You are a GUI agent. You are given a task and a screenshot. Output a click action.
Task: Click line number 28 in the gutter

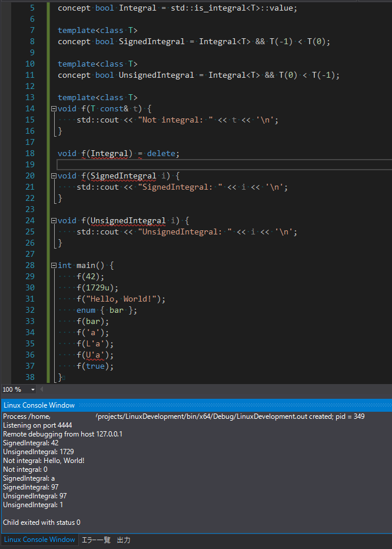pos(30,266)
